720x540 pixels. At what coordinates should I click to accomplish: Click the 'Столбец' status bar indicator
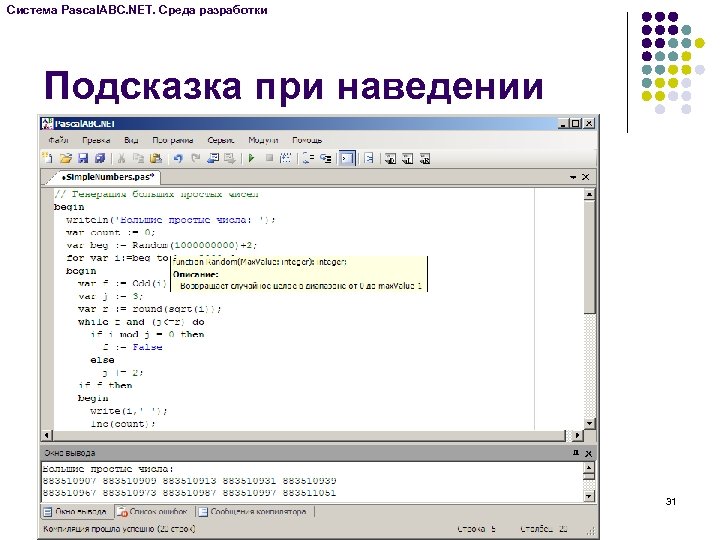tap(544, 529)
